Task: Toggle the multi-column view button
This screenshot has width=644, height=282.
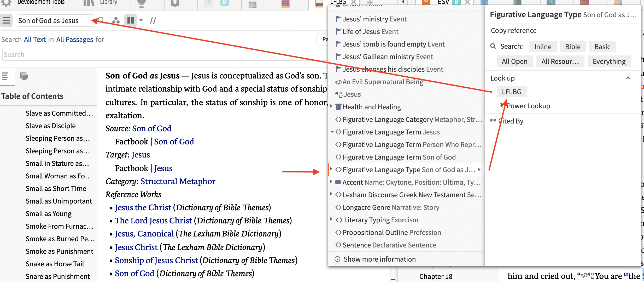Action: click(x=131, y=20)
